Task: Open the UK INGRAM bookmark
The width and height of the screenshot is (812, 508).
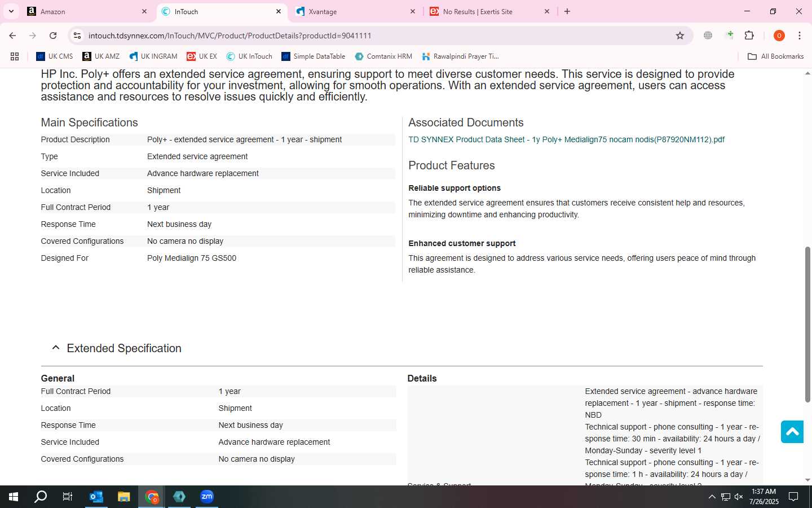Action: [153, 56]
